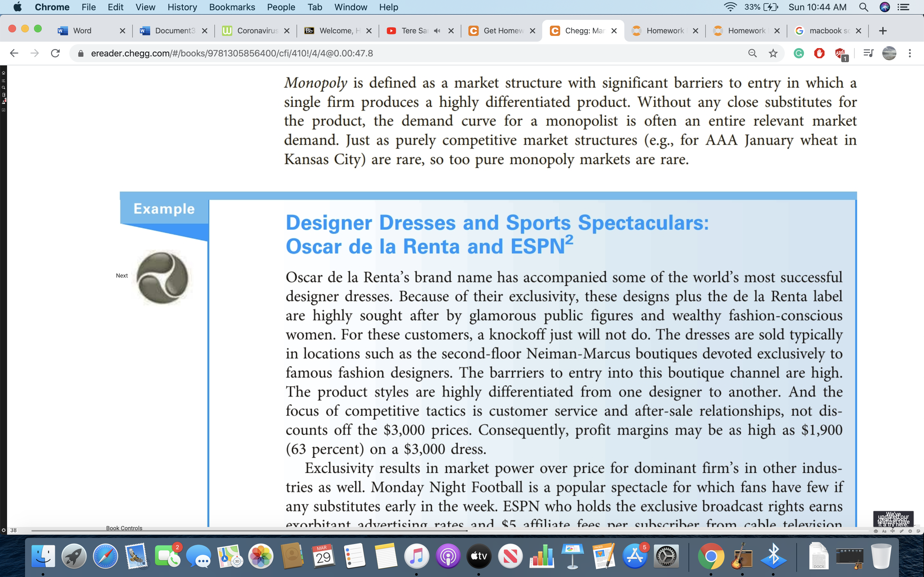Open the book search magnifier in sidebar

pyautogui.click(x=4, y=88)
